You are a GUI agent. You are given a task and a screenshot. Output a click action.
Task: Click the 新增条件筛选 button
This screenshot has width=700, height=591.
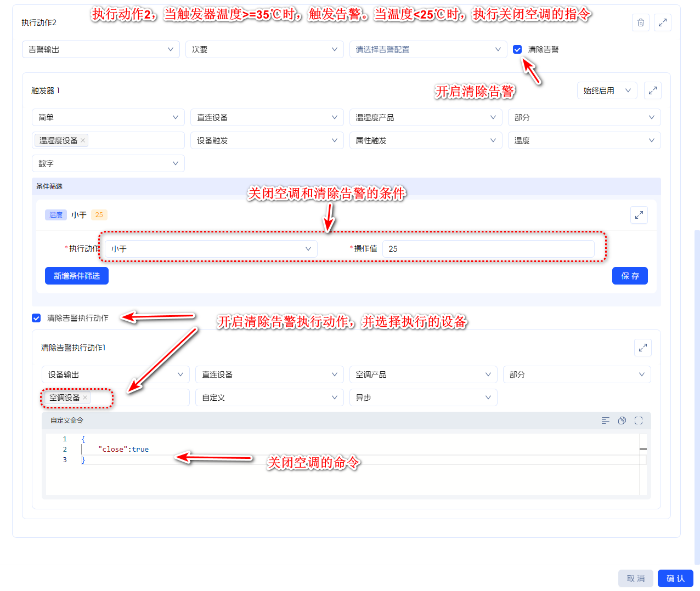[77, 276]
